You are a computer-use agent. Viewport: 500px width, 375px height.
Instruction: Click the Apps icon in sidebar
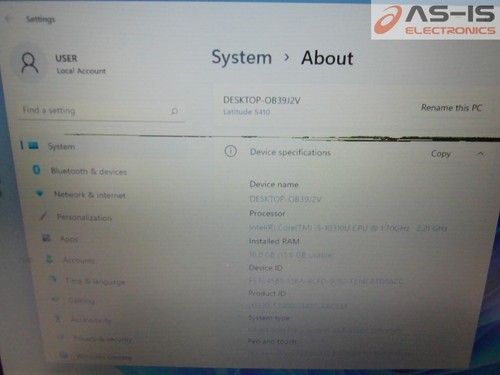[46, 237]
